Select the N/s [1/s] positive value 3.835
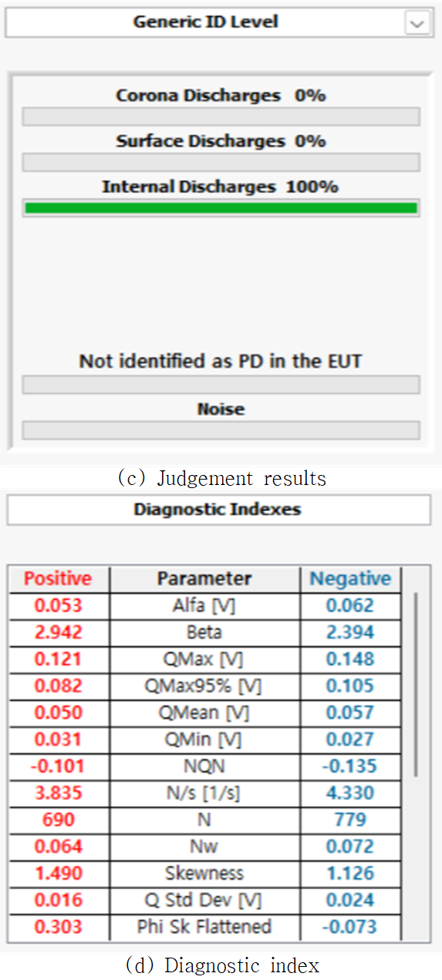 coord(58,793)
